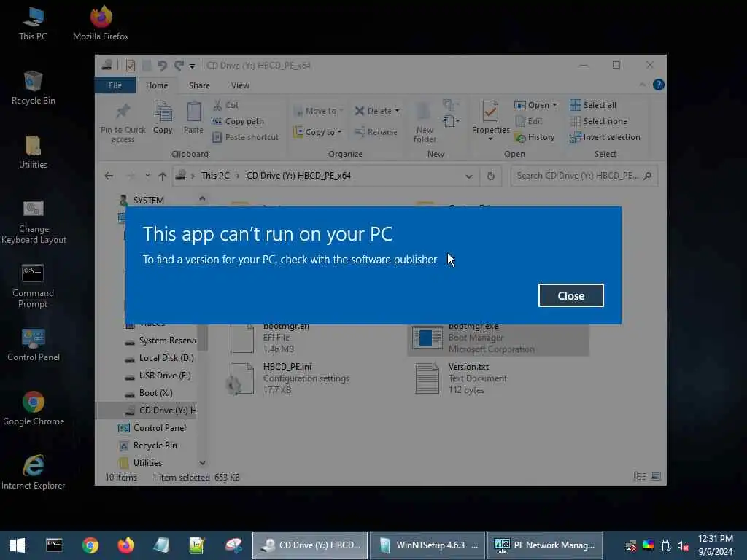Screen dimensions: 747x560
Task: Switch to WinNTSetup 4.6.3 taskbar window
Action: pos(427,545)
